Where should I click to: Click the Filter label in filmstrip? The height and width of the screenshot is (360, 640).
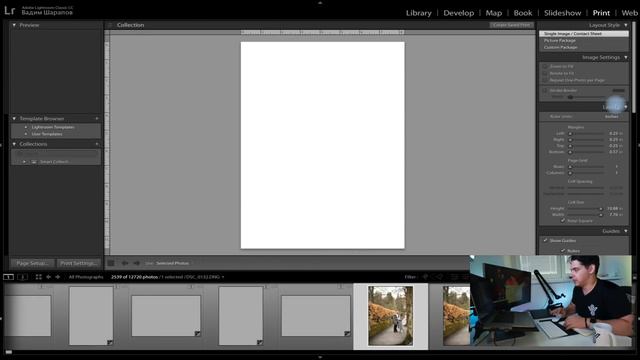pos(410,277)
